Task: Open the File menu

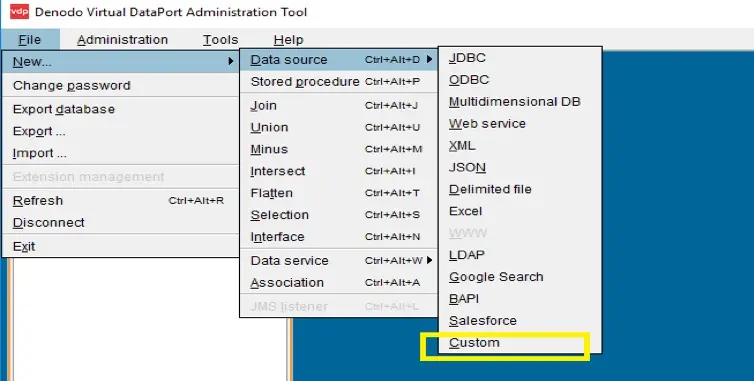Action: pyautogui.click(x=30, y=40)
